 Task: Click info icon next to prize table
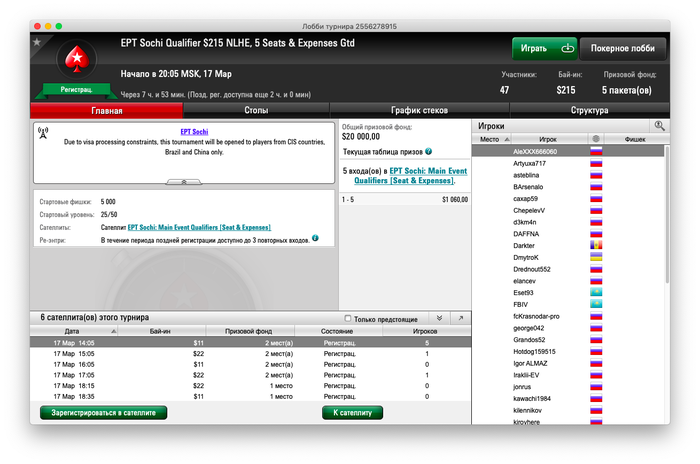429,151
